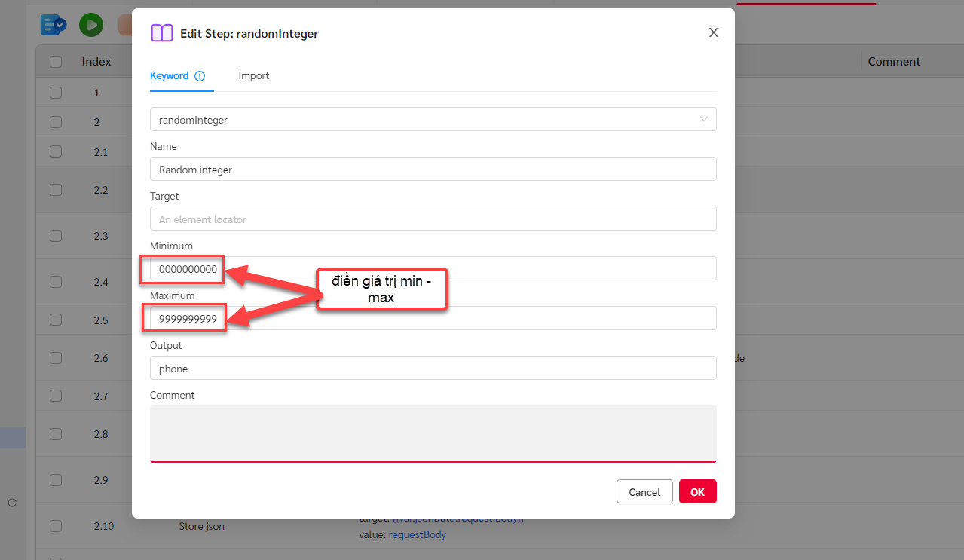The width and height of the screenshot is (964, 560).
Task: Click the refresh icon on left edge
Action: point(12,503)
